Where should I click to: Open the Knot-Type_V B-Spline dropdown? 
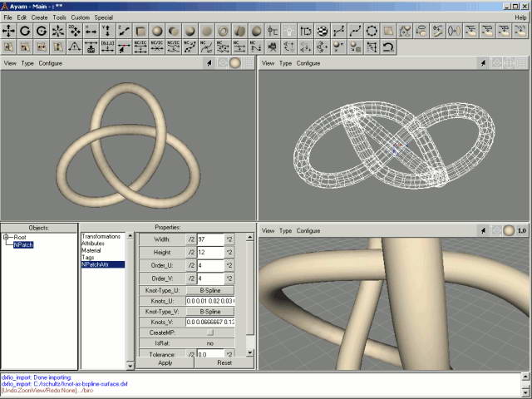point(210,311)
